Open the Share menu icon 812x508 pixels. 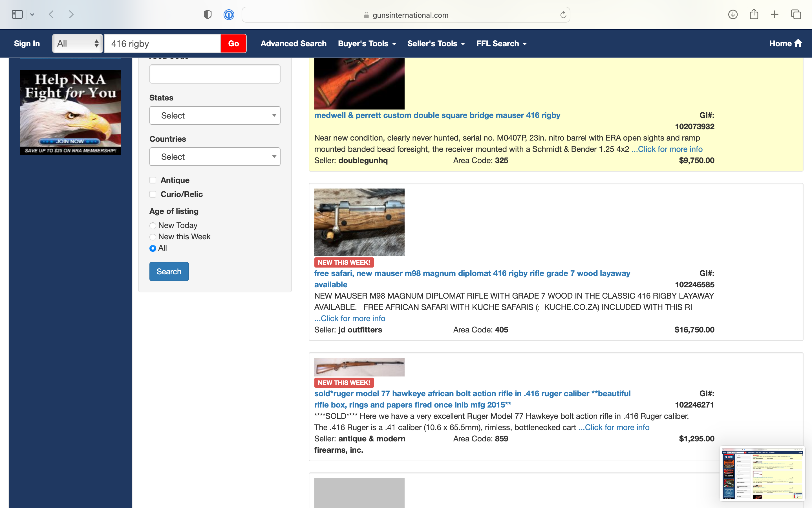[x=754, y=14]
